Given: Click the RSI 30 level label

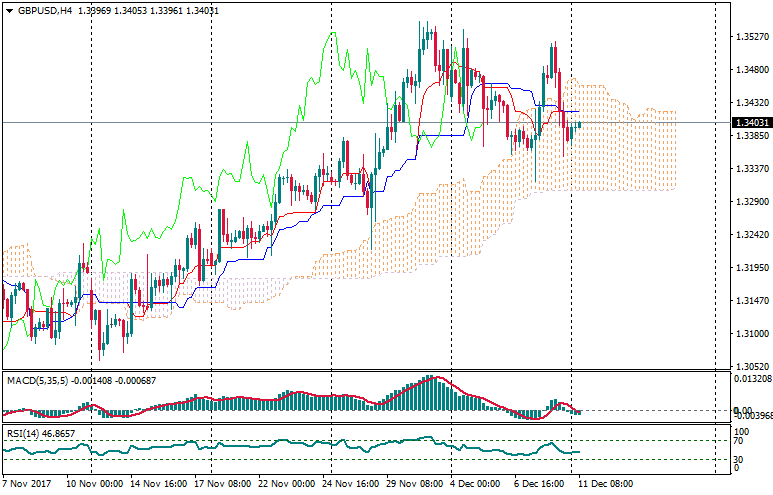Looking at the screenshot, I should (738, 459).
